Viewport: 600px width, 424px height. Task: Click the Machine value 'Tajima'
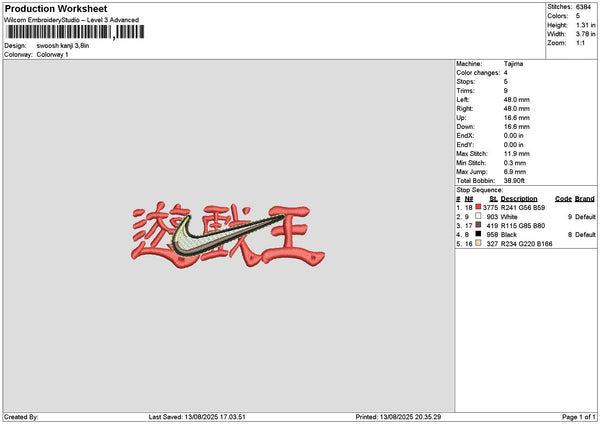[513, 64]
